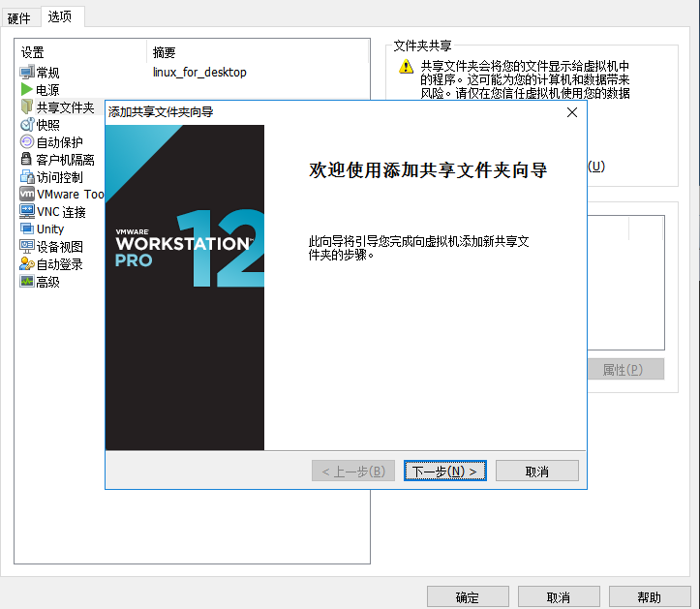
Task: Select Unity in settings list
Action: [x=50, y=229]
